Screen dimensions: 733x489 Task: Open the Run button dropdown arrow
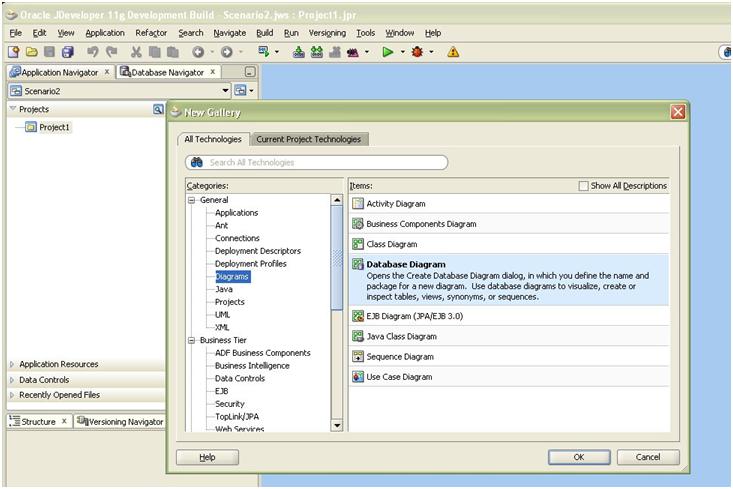(x=402, y=52)
